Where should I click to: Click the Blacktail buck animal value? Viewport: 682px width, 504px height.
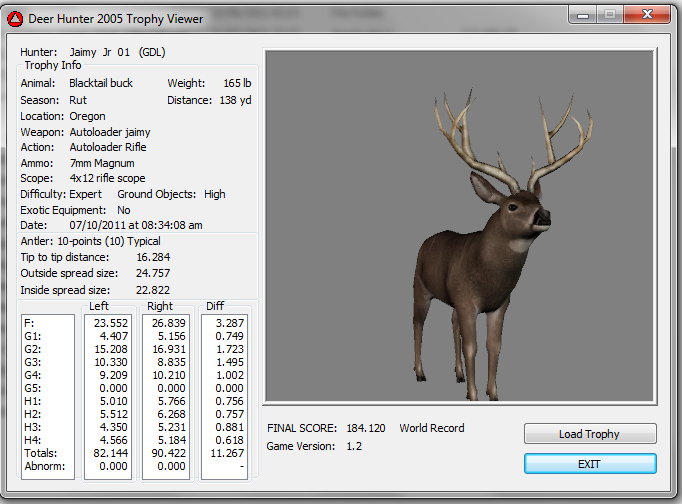tap(101, 83)
